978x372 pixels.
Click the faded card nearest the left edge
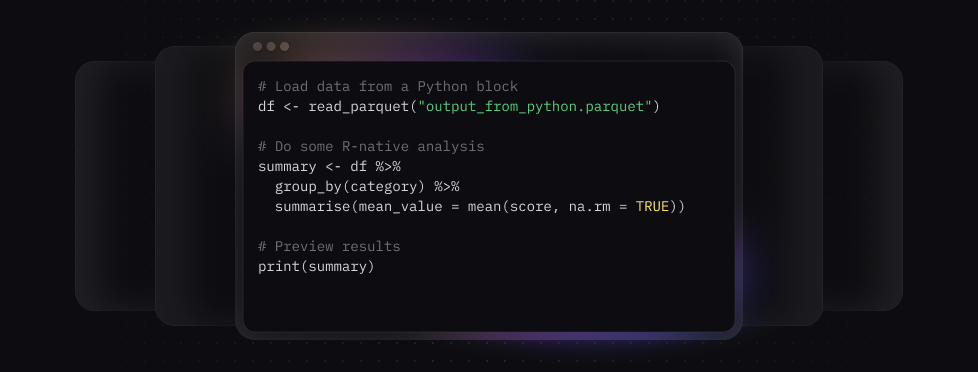115,185
